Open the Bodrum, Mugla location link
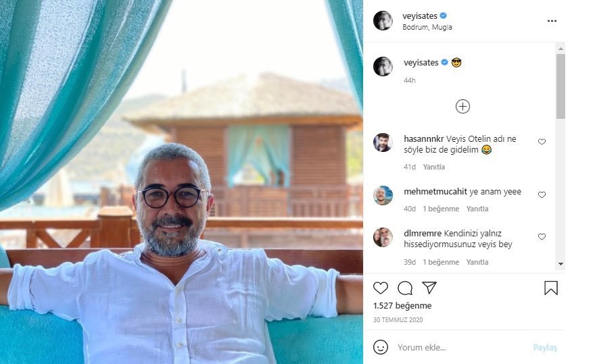595x364 pixels. click(x=427, y=27)
